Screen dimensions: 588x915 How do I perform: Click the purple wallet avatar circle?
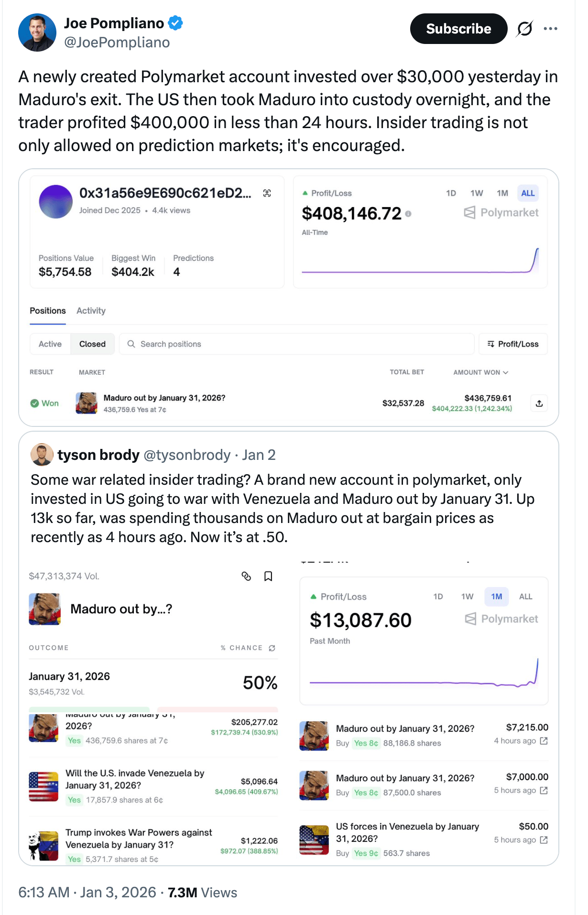point(56,202)
